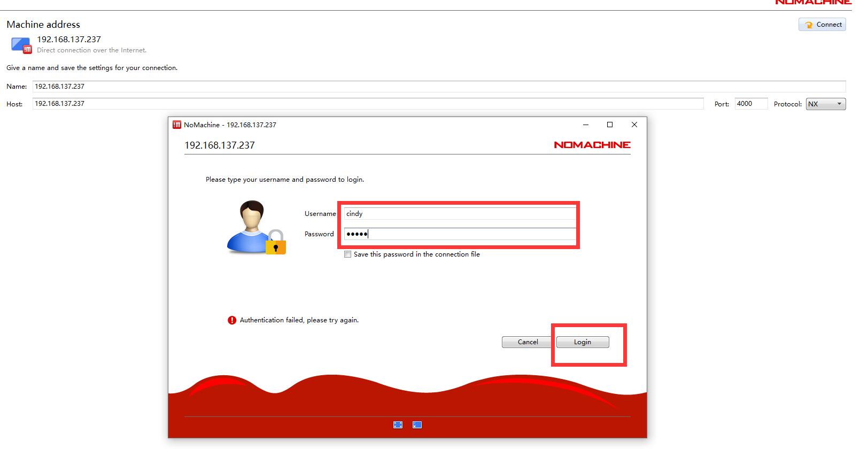Close the NoMachine login dialog
Screen dimensions: 868x449
pos(634,125)
